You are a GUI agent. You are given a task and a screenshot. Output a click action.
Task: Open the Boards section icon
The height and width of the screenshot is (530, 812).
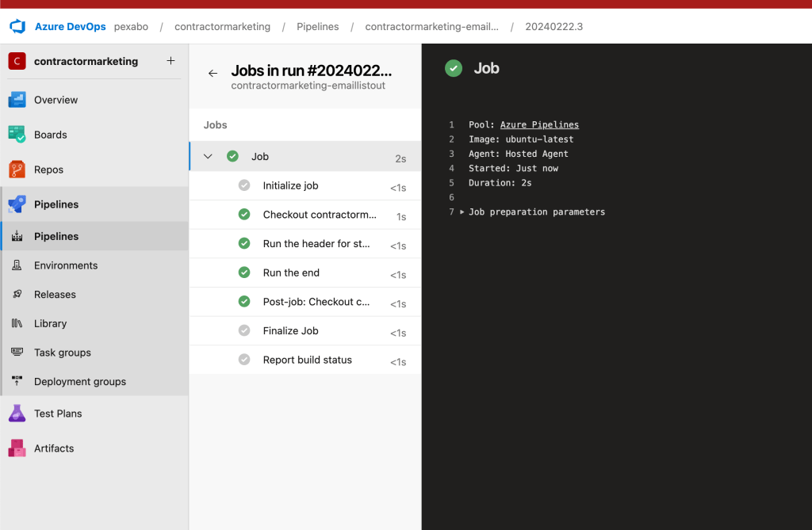(x=17, y=134)
